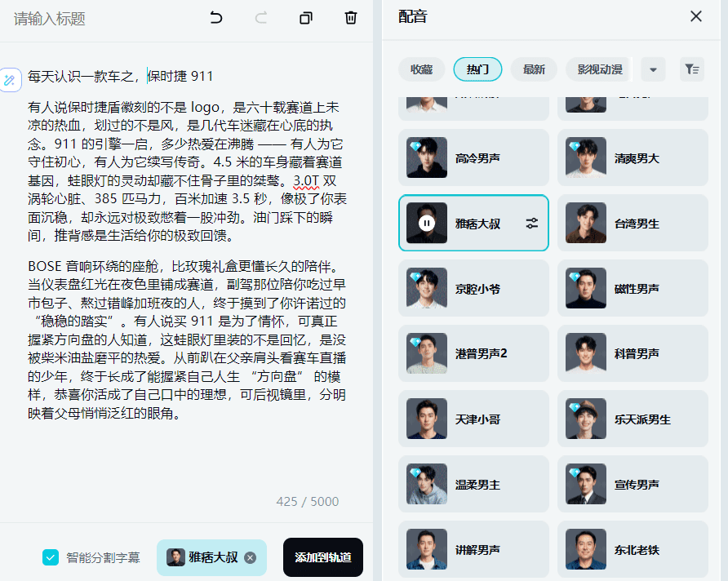Click the copy text icon

(x=306, y=18)
